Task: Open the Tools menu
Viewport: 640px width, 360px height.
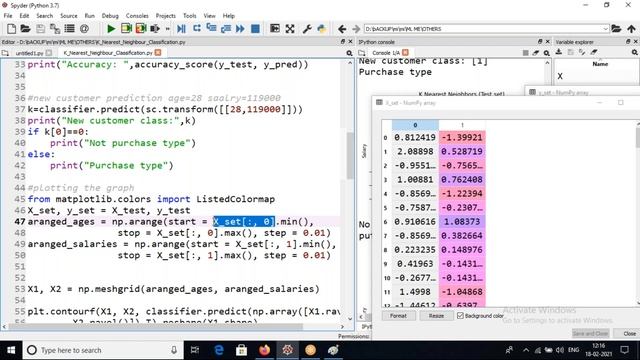Action: click(190, 16)
